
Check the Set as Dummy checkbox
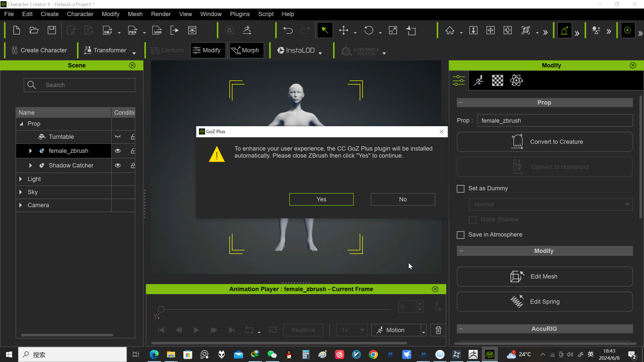pos(460,189)
